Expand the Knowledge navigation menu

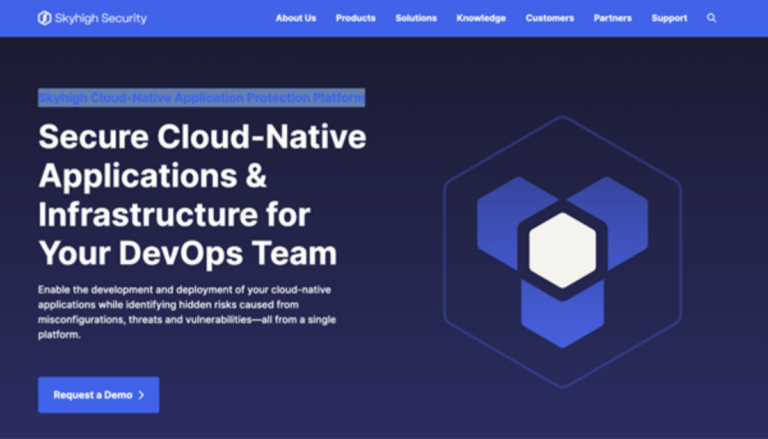481,18
